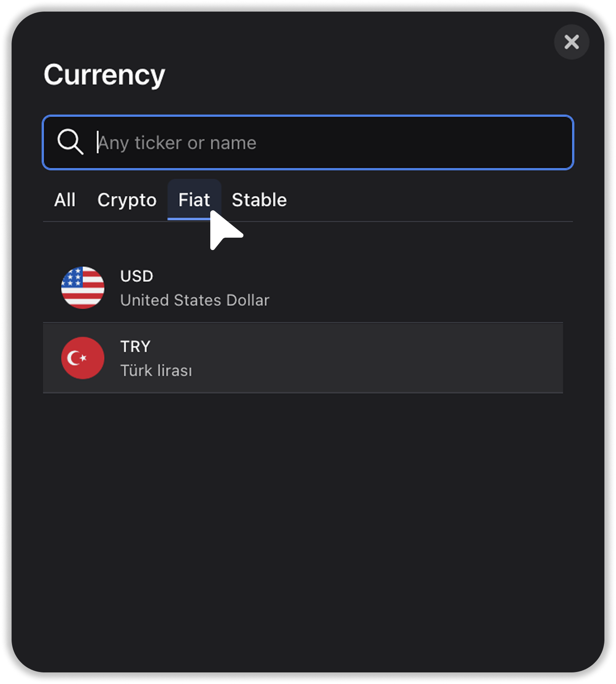Click the USD row's empty right side
The image size is (616, 684).
[414, 287]
